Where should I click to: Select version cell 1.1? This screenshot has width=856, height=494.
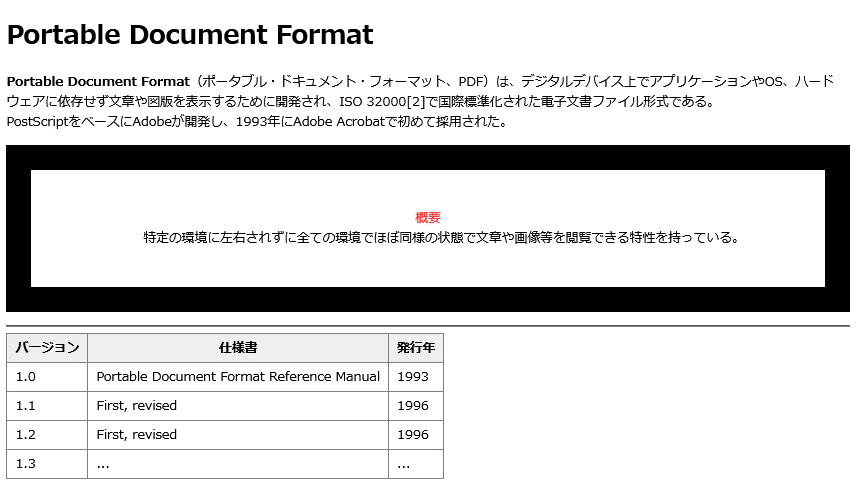tap(47, 406)
